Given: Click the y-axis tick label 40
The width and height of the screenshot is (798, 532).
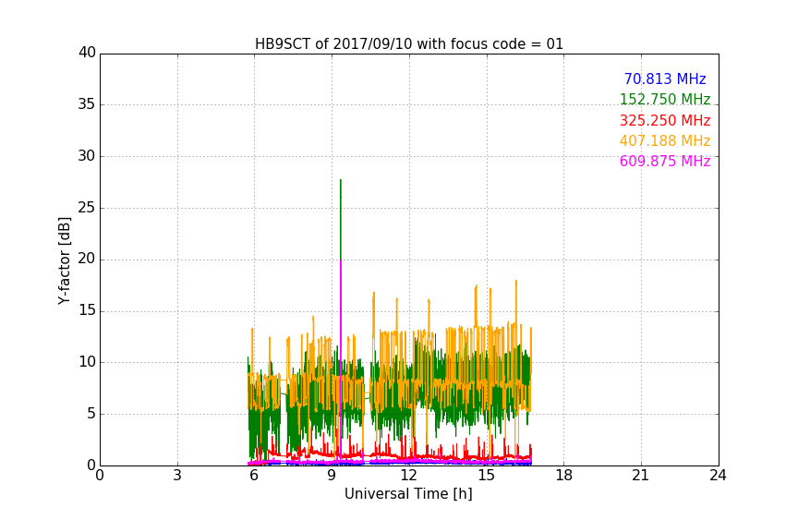Looking at the screenshot, I should coord(87,53).
